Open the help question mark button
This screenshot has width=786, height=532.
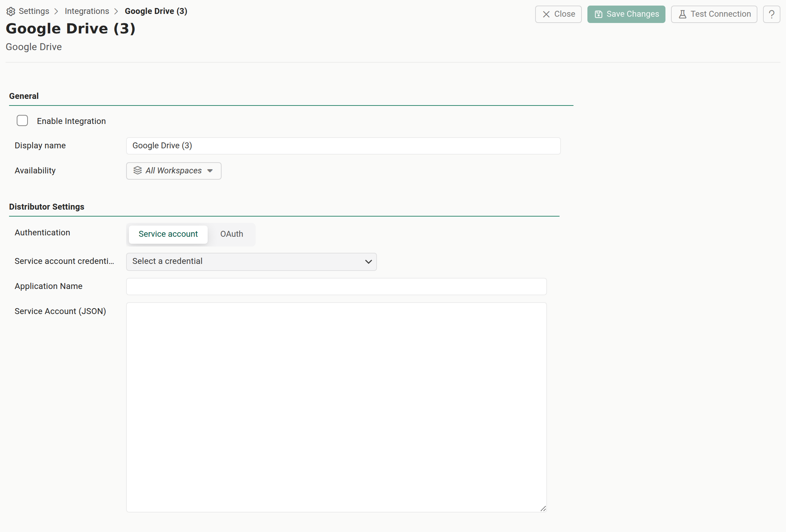point(771,14)
